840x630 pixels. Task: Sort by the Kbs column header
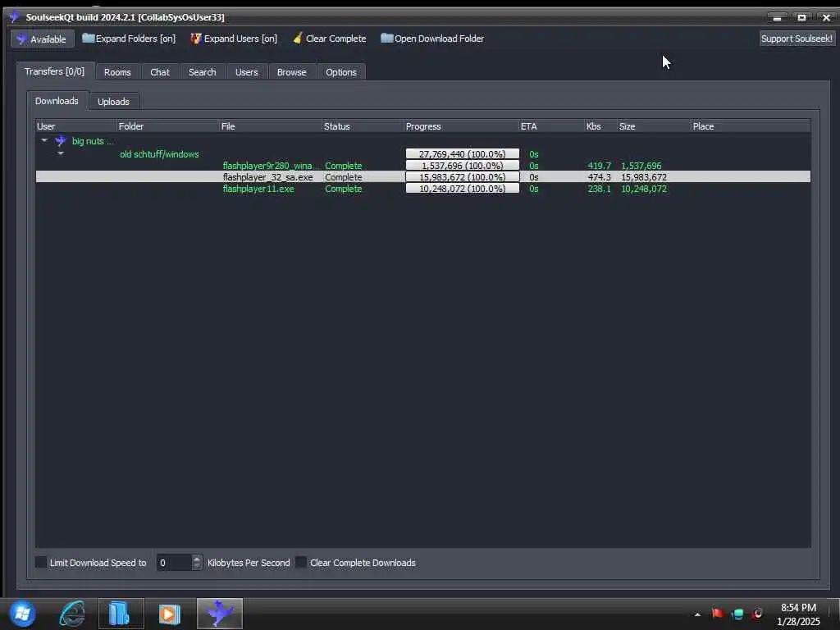600,126
